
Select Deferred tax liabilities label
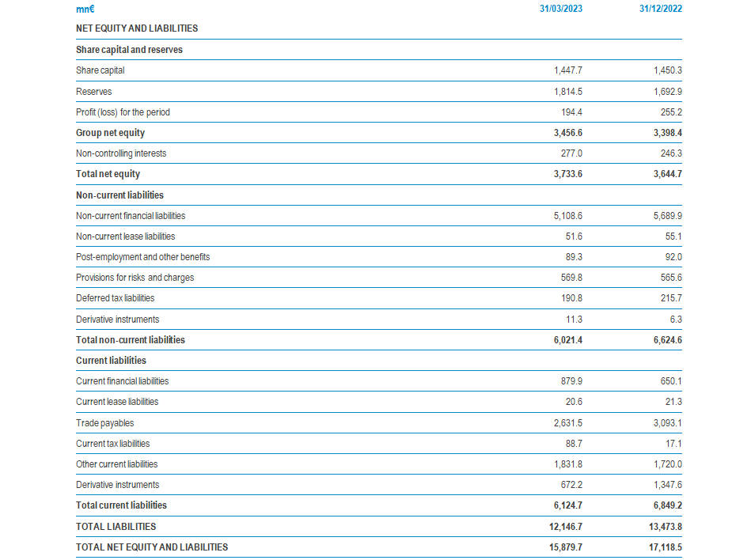pyautogui.click(x=116, y=298)
